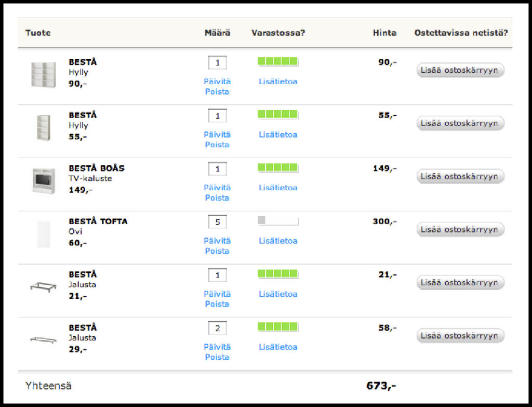Click the 60,- unit price under Ovi
Viewport: 532px width, 407px height.
pos(78,243)
